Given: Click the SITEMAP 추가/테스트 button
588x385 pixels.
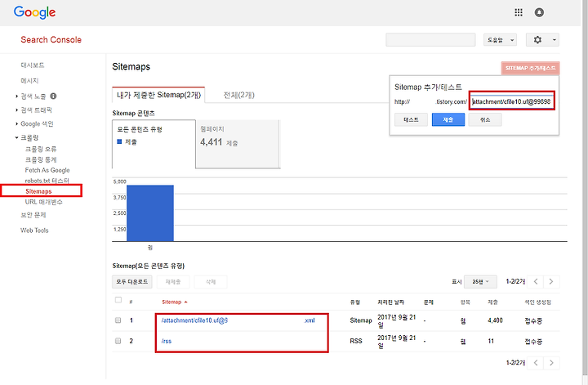Looking at the screenshot, I should click(530, 68).
